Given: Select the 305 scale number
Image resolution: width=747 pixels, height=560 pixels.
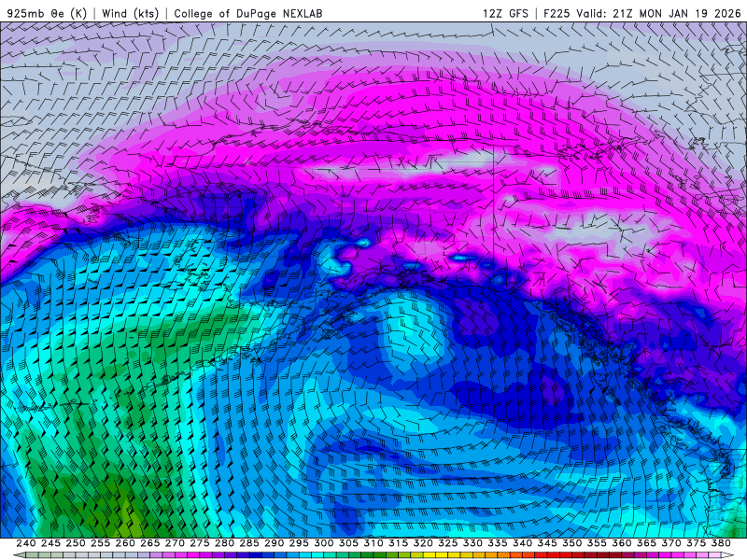Looking at the screenshot, I should pyautogui.click(x=348, y=543).
